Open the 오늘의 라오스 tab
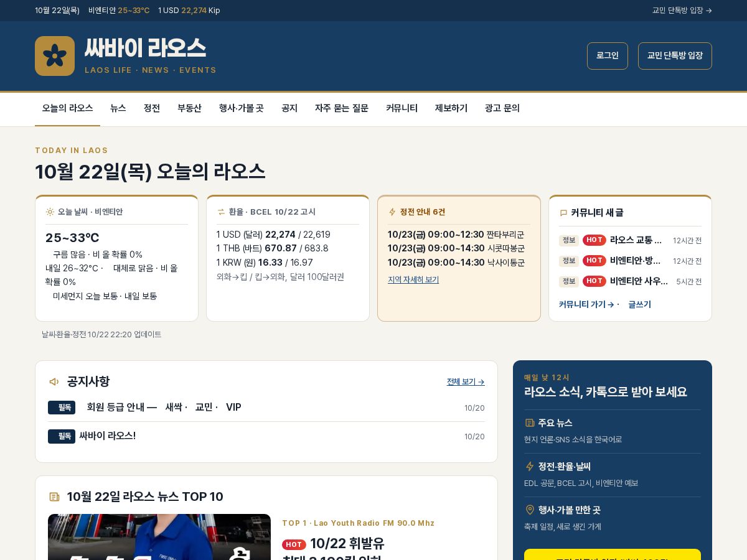Image resolution: width=747 pixels, height=560 pixels. 67,108
